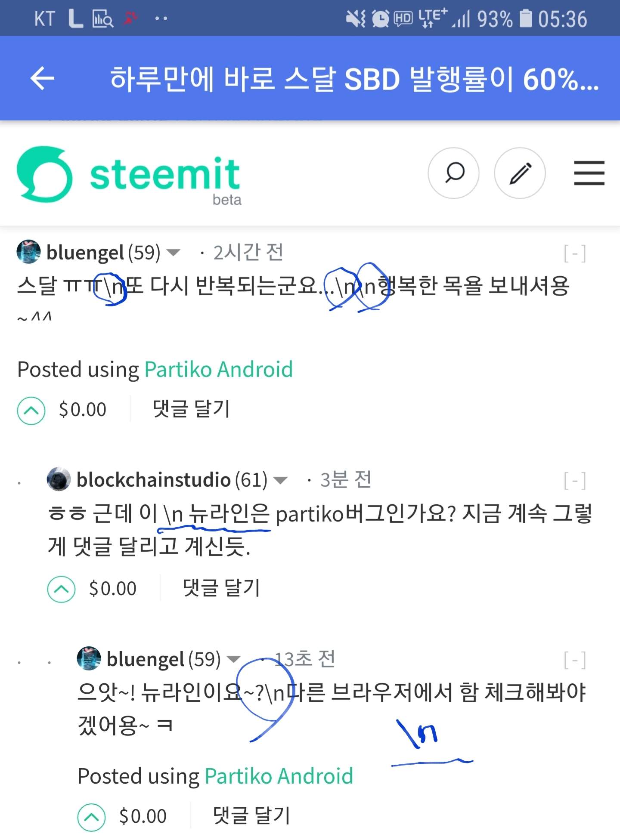
Task: Collapse the blockchainstudio comment thread
Action: point(575,480)
